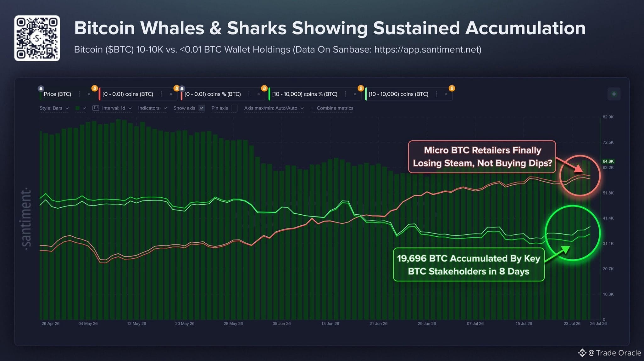Click the lock icon on Price (BTC) chip
644x361 pixels.
point(41,88)
